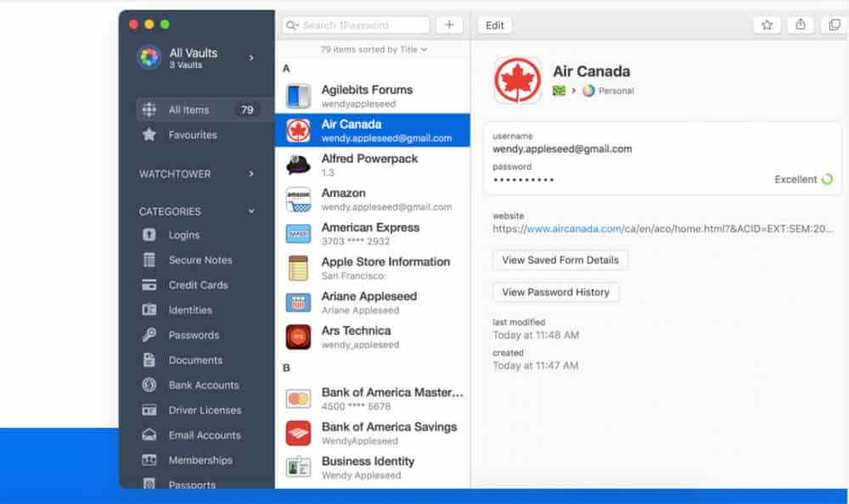Expand the Watchtower section chevron
Screen dimensions: 849x504
(251, 174)
